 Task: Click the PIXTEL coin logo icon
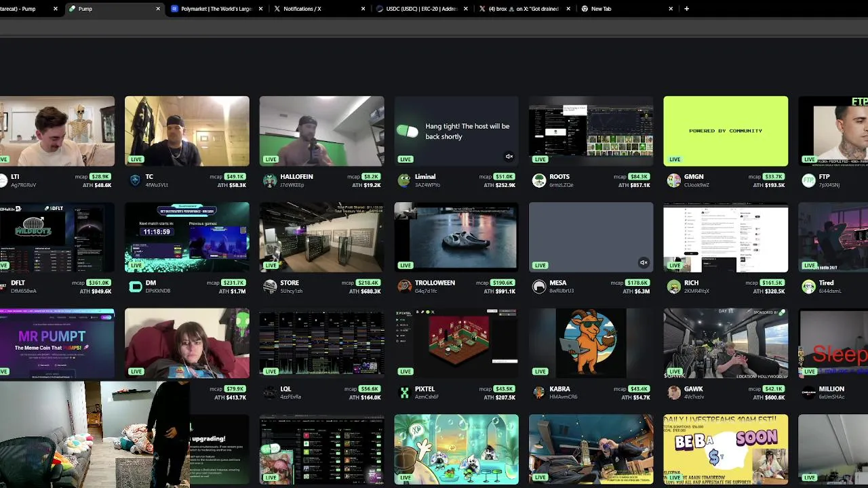coord(404,392)
